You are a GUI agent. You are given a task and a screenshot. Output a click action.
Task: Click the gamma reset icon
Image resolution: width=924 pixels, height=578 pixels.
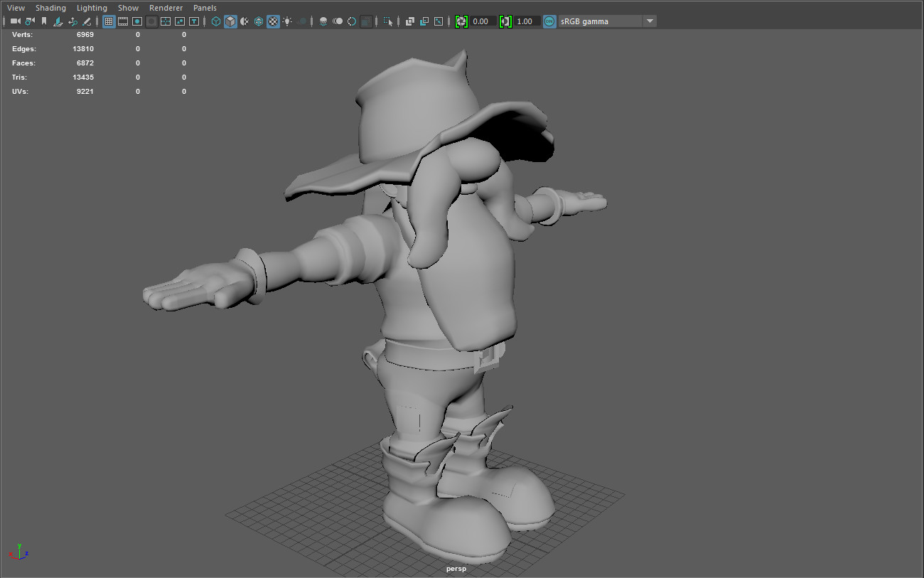(x=505, y=21)
